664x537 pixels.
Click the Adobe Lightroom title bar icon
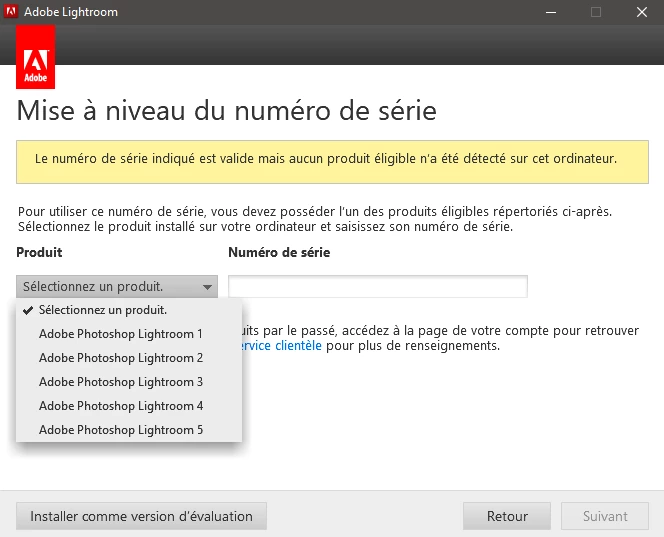pyautogui.click(x=11, y=11)
